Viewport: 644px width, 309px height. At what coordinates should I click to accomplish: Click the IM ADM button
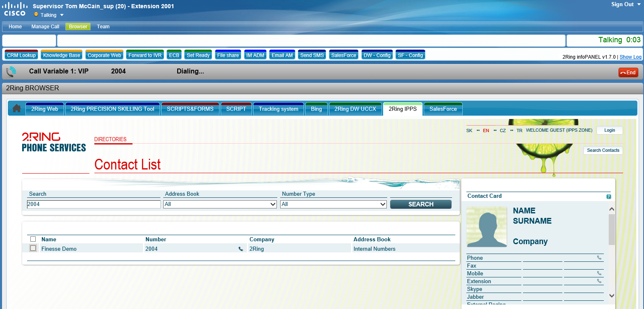click(255, 55)
